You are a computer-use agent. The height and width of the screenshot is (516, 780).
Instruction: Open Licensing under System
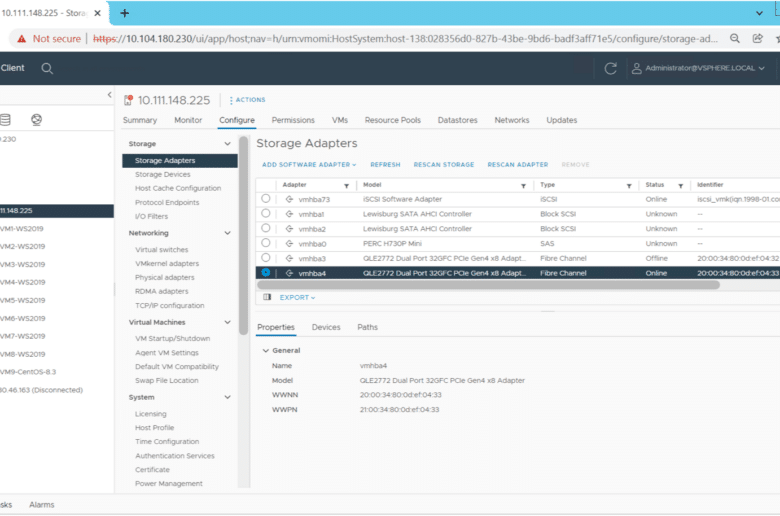[150, 414]
